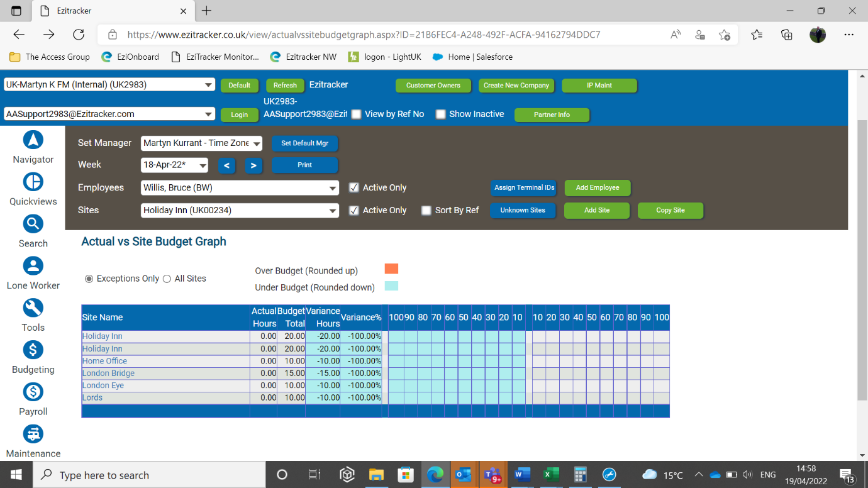The width and height of the screenshot is (868, 488).
Task: Open the EziOnboard favorites bar link
Action: point(130,57)
